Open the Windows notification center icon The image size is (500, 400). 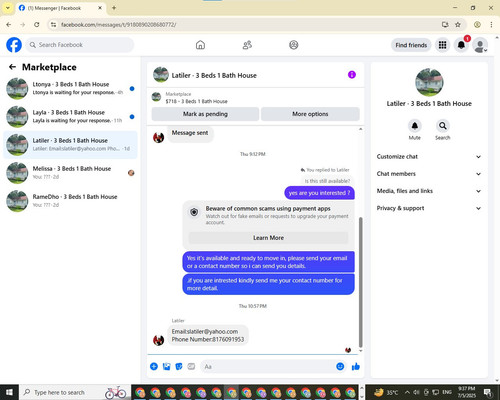(x=488, y=392)
